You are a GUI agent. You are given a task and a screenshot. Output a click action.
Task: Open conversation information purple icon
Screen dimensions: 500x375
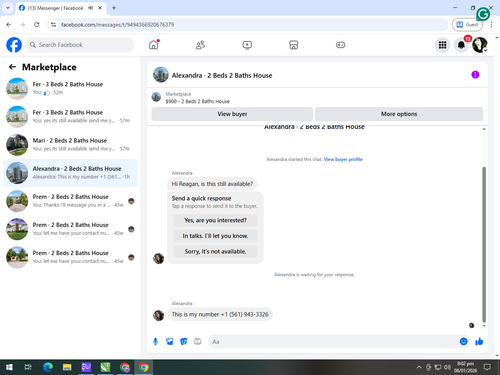(x=475, y=75)
